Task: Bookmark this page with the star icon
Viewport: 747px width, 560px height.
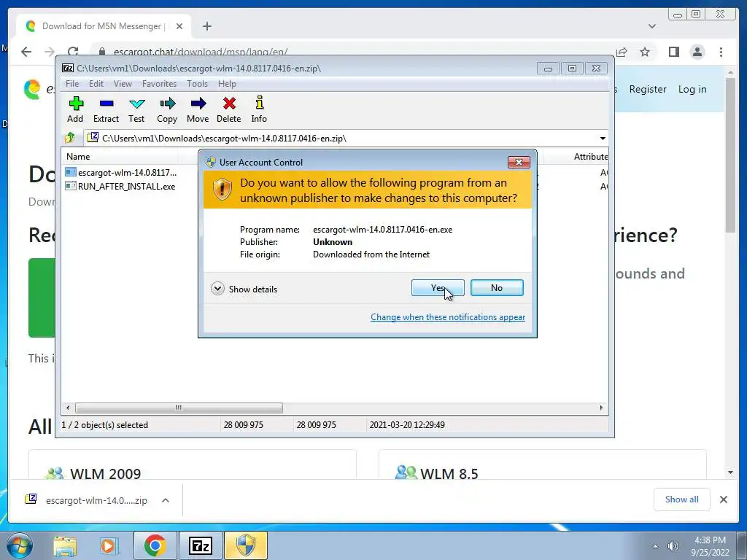Action: click(645, 52)
